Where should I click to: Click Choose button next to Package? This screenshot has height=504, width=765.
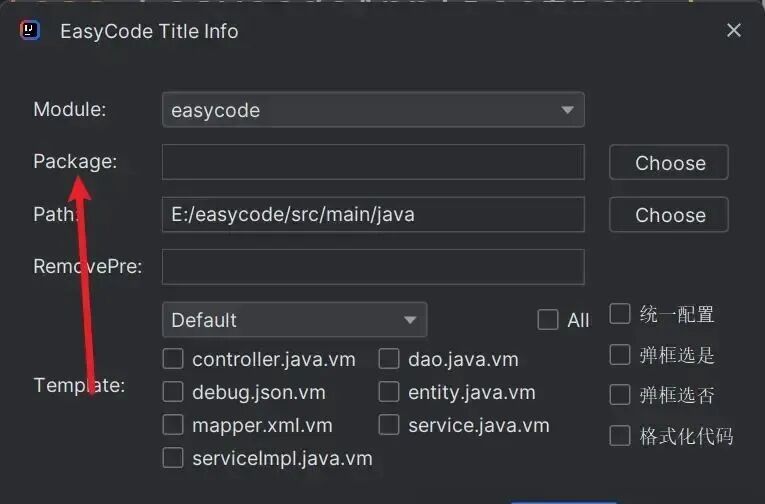coord(669,163)
